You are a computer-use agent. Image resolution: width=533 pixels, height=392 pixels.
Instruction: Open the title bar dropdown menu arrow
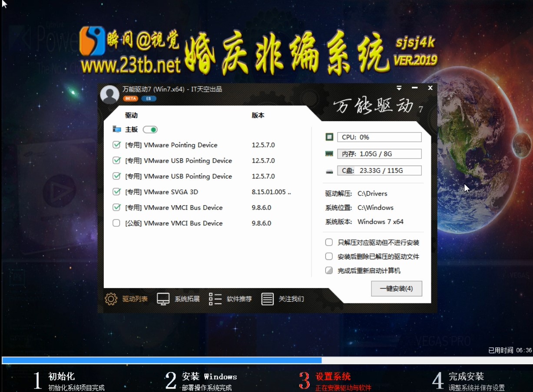click(399, 88)
